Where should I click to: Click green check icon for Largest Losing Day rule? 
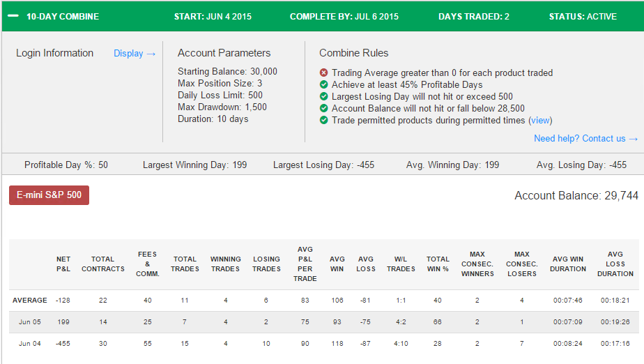323,96
